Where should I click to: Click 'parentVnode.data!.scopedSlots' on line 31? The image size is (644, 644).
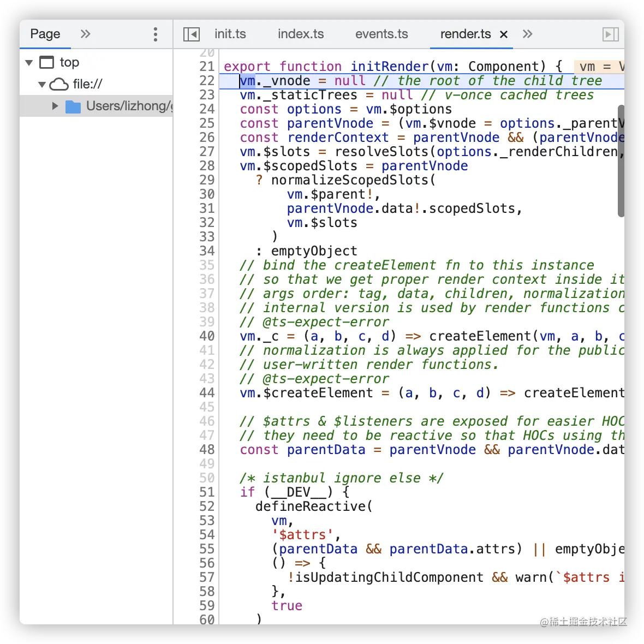click(x=401, y=208)
